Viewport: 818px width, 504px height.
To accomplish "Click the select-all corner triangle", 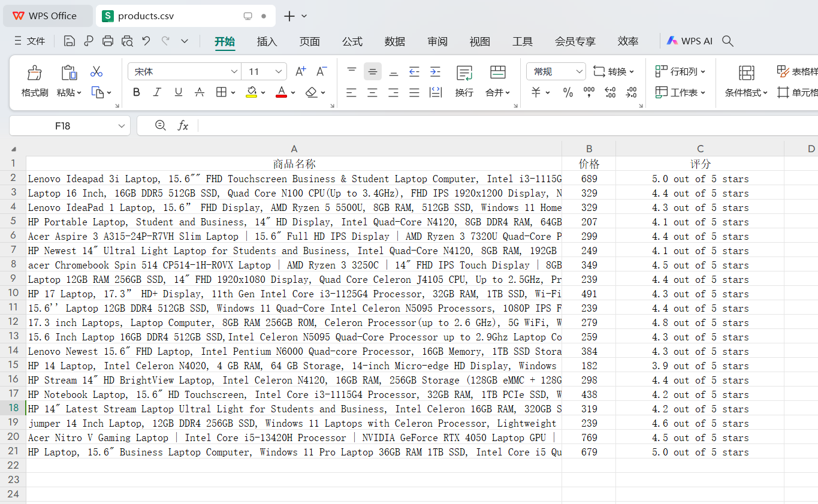I will 13,149.
